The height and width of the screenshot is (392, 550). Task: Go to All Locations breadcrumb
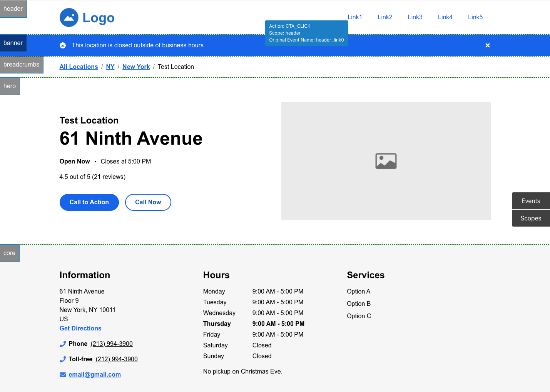pyautogui.click(x=79, y=67)
